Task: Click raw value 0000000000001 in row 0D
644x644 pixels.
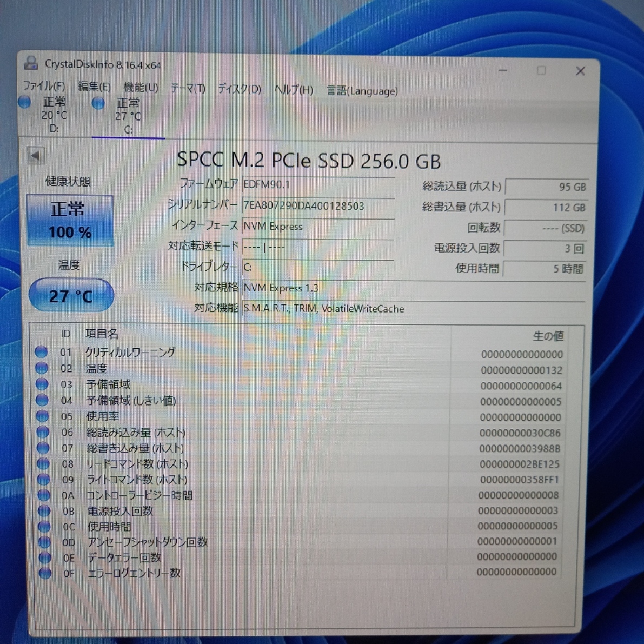Action: click(517, 541)
